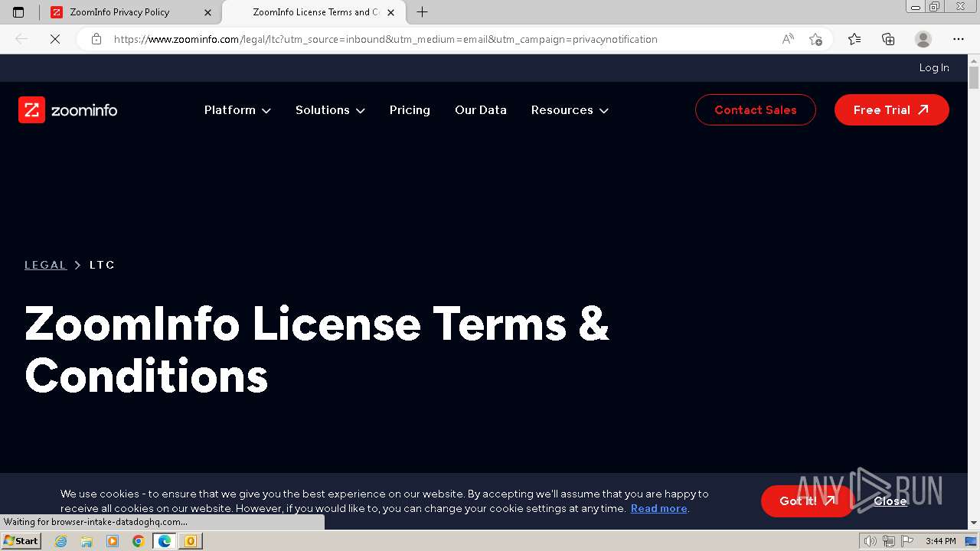This screenshot has width=980, height=551.
Task: Close the cookie banner
Action: coord(890,501)
